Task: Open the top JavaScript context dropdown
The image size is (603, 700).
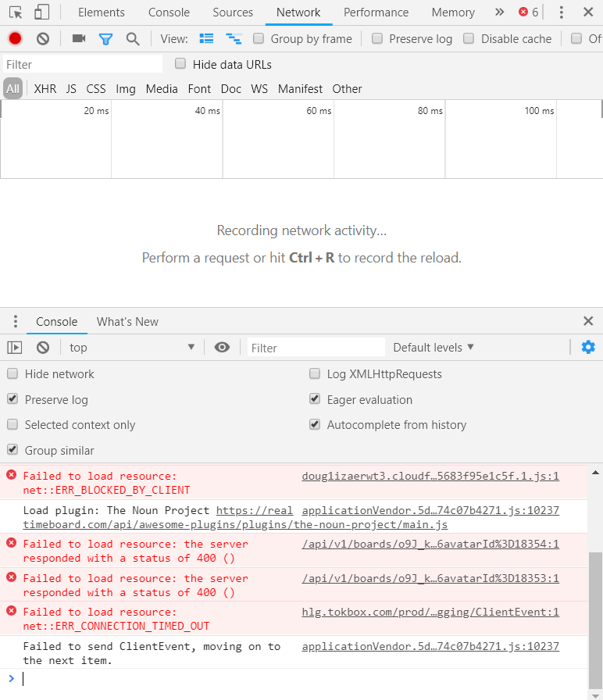Action: [131, 347]
